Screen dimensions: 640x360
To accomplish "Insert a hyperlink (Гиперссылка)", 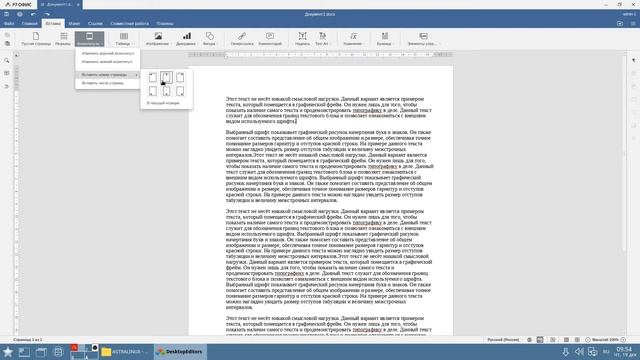I will click(x=242, y=39).
